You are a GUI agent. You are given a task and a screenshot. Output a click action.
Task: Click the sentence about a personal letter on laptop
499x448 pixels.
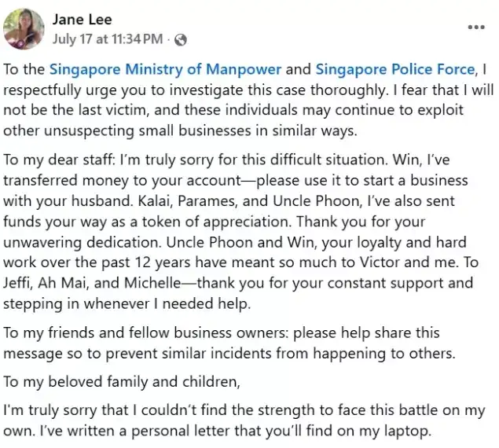236,431
